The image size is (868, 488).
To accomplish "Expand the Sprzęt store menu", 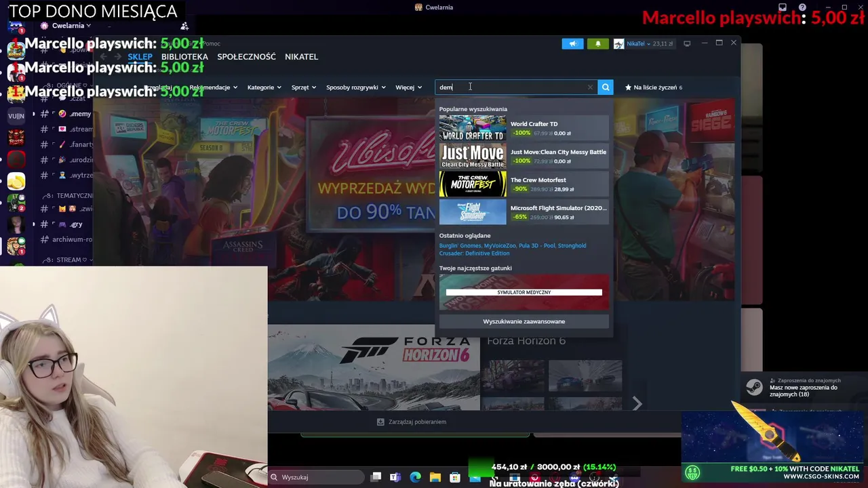I will (304, 87).
